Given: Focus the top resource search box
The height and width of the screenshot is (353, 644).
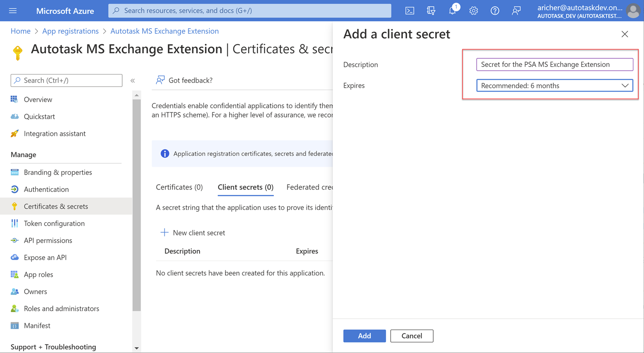Looking at the screenshot, I should tap(250, 11).
